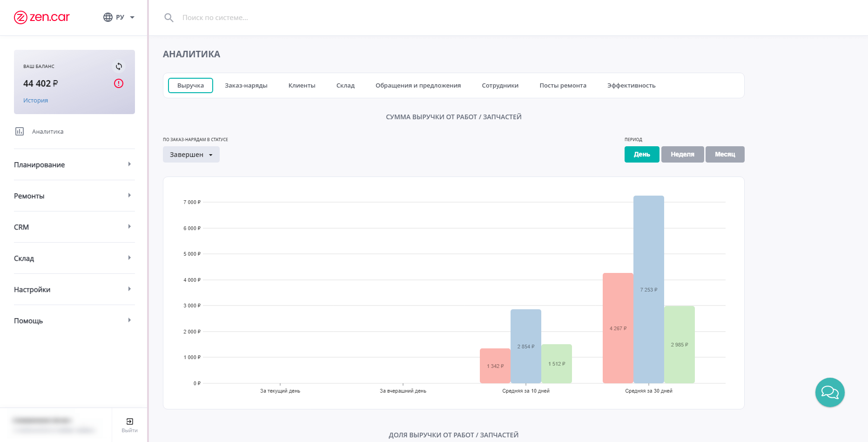The image size is (868, 442).
Task: Select the День period button
Action: [x=642, y=154]
